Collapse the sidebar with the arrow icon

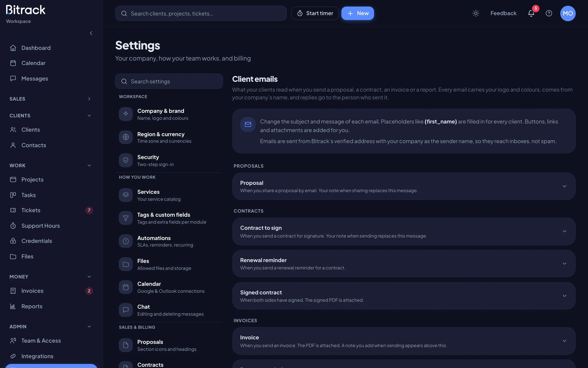pyautogui.click(x=91, y=33)
